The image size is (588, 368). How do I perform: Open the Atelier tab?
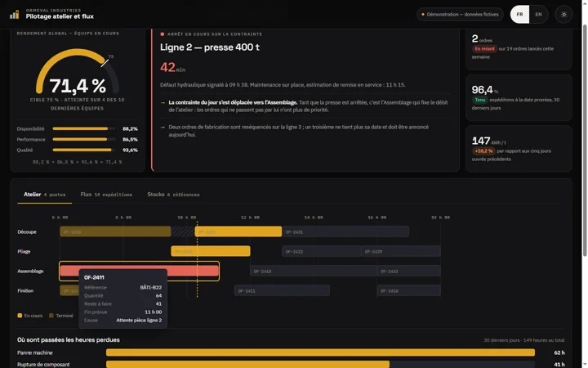tap(44, 195)
